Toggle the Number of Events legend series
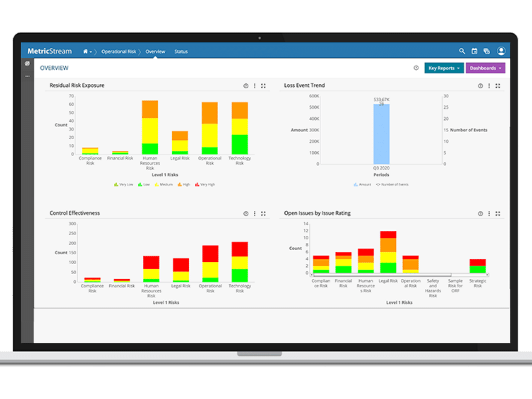 (x=392, y=184)
